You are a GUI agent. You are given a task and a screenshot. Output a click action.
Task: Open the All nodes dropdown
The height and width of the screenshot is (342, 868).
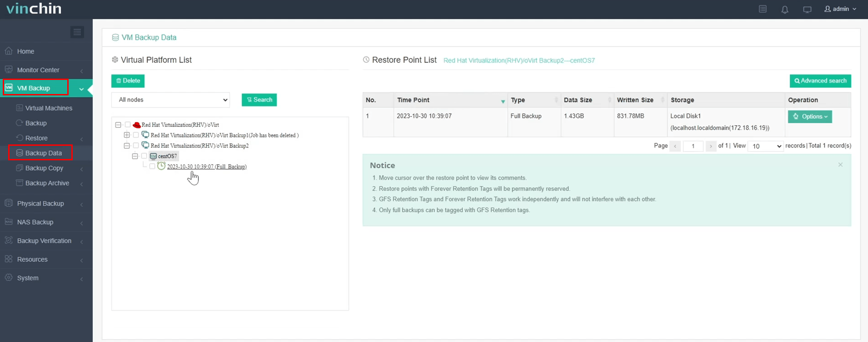pos(170,100)
